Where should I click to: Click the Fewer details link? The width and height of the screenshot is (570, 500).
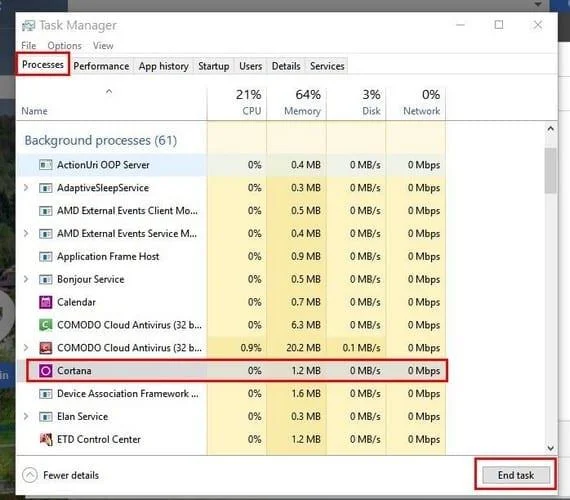pyautogui.click(x=71, y=475)
